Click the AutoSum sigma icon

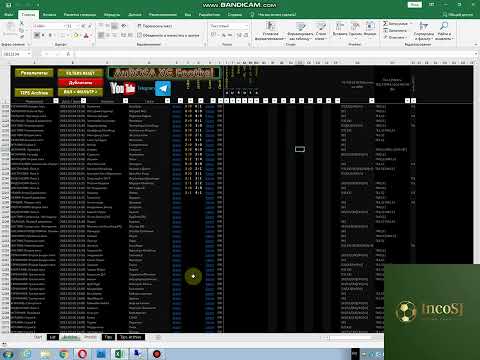click(385, 23)
